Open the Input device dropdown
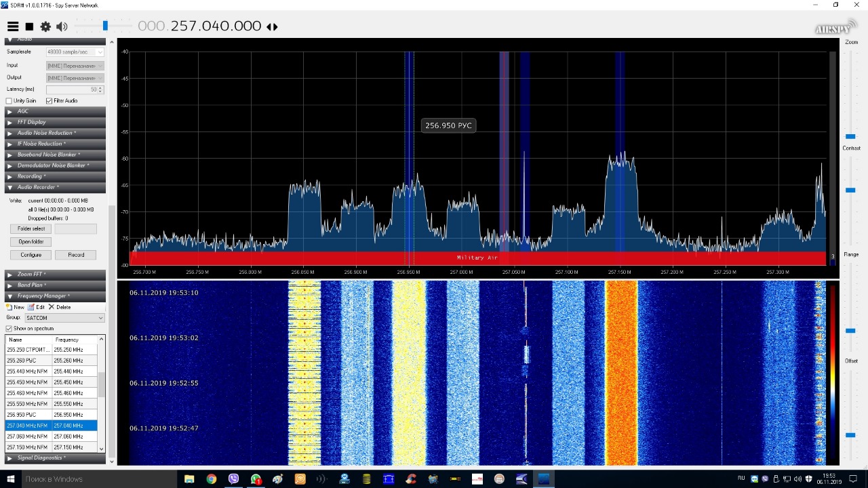The height and width of the screenshot is (488, 868). pyautogui.click(x=75, y=66)
